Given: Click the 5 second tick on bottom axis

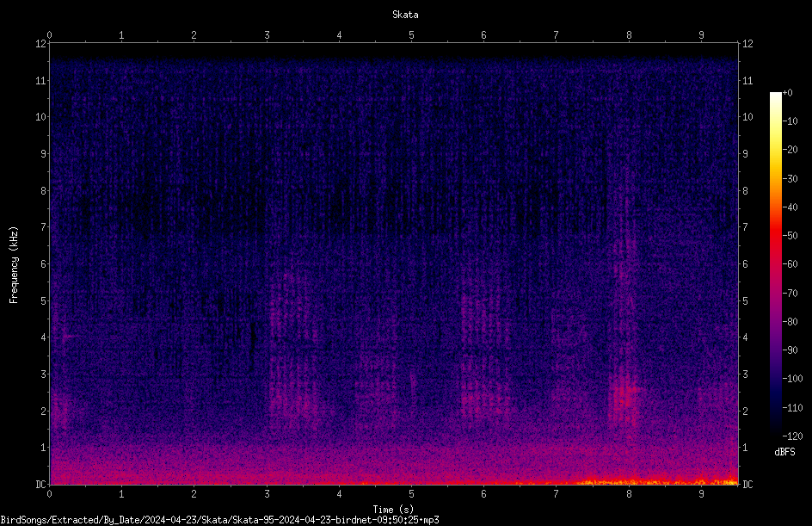Looking at the screenshot, I should pyautogui.click(x=411, y=494).
